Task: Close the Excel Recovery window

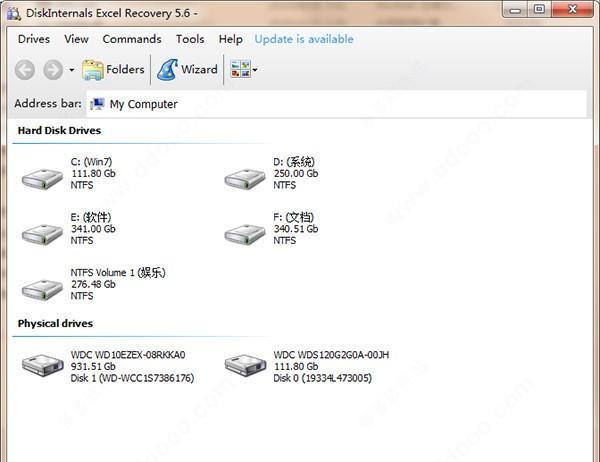Action: pyautogui.click(x=572, y=9)
